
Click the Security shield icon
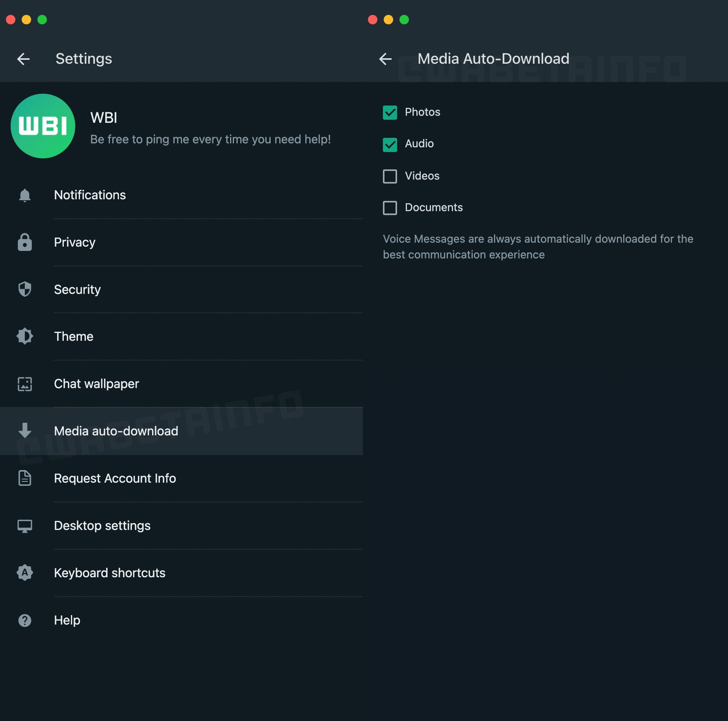(25, 289)
